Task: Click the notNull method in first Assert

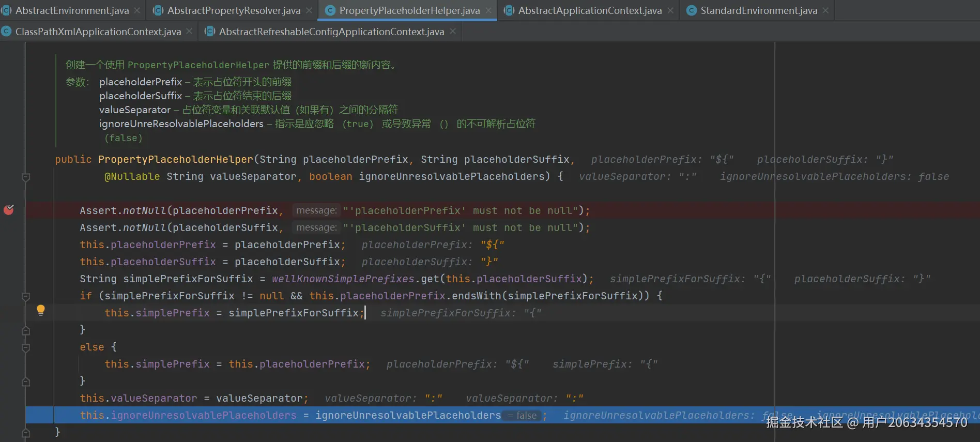Action: click(145, 211)
